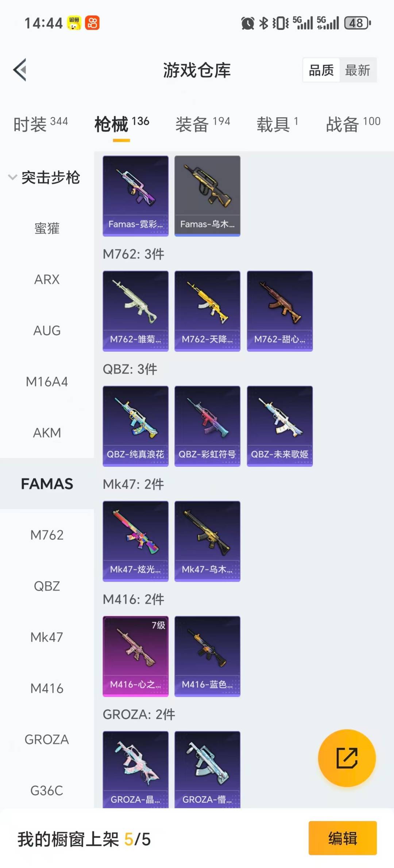Tap the back arrow icon

[x=20, y=70]
